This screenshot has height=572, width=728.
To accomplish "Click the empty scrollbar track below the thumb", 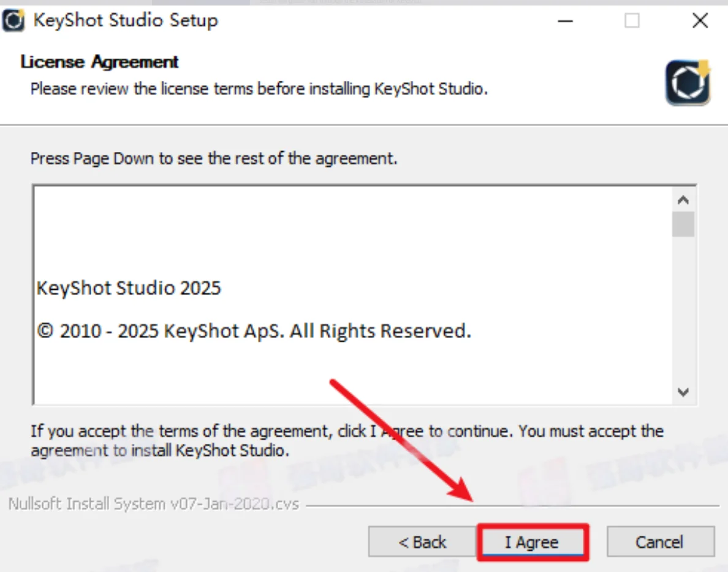I will coord(683,309).
